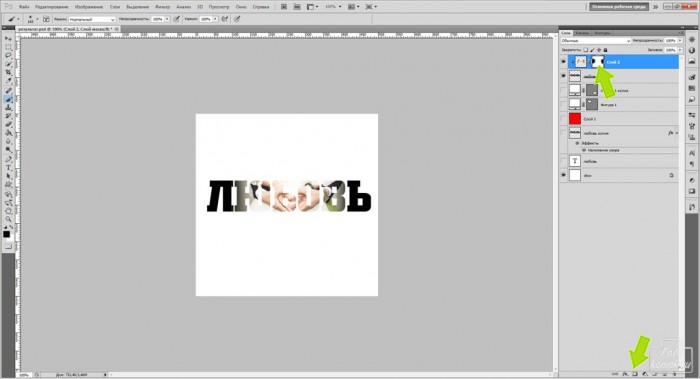Open the Изображение menu
The height and width of the screenshot is (379, 700).
(89, 7)
